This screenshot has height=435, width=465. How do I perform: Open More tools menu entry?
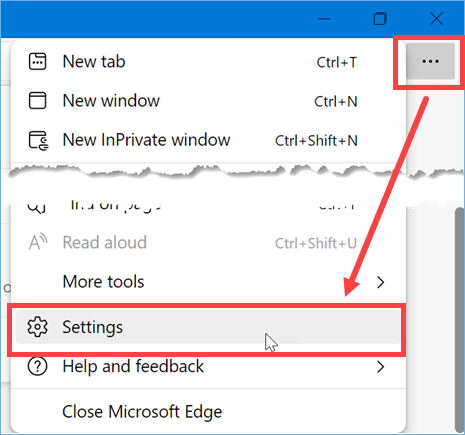coord(208,282)
